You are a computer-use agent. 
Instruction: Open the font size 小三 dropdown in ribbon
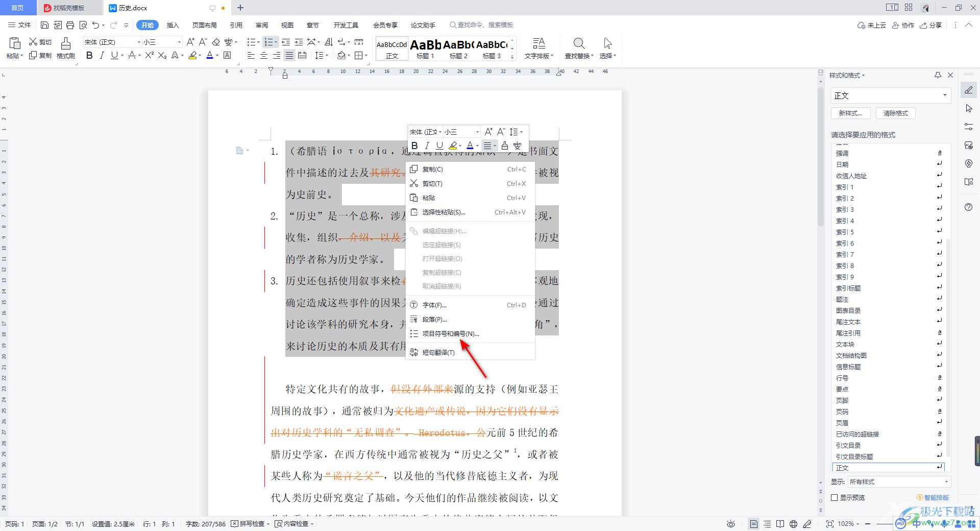[x=179, y=42]
